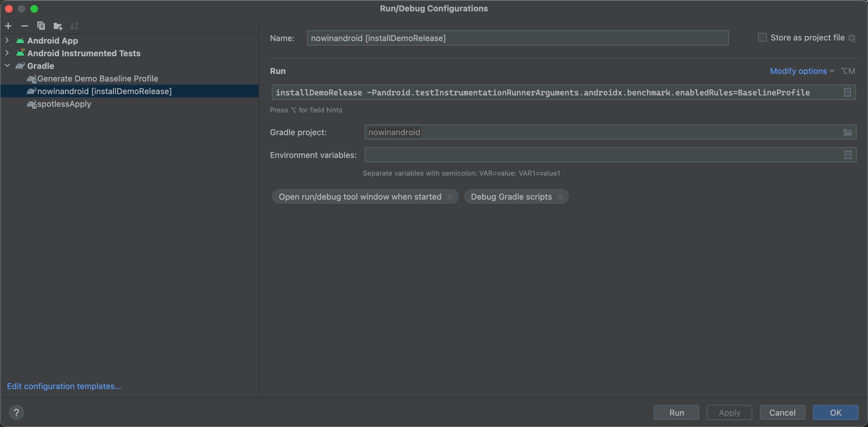868x427 pixels.
Task: Click the spotlessApply configuration item
Action: click(x=63, y=103)
